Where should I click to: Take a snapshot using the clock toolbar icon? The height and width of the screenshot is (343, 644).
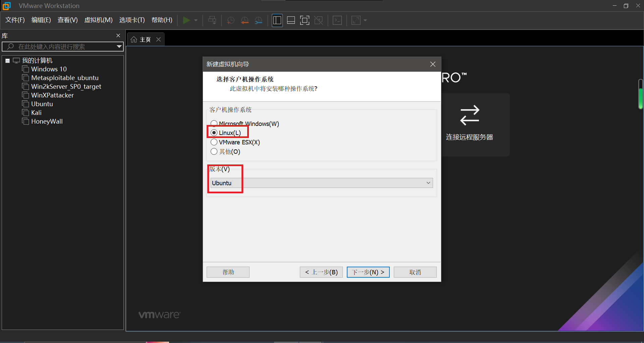point(230,20)
